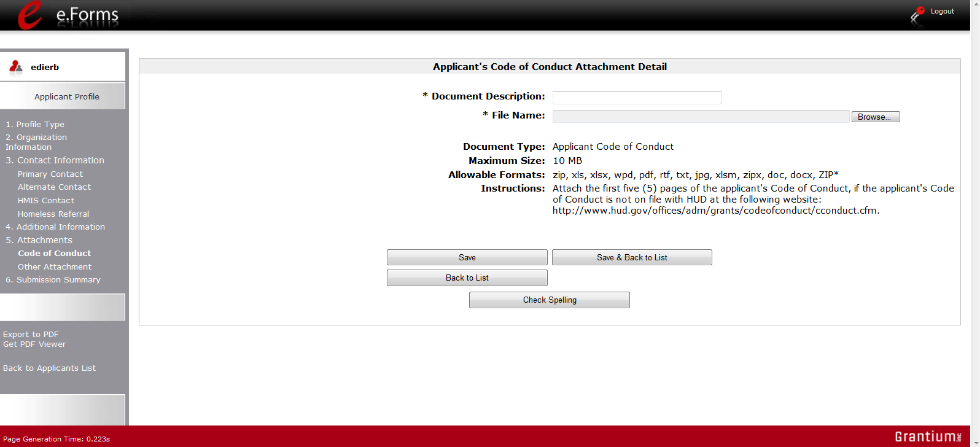Open Other Attachment sidebar item

pyautogui.click(x=55, y=266)
